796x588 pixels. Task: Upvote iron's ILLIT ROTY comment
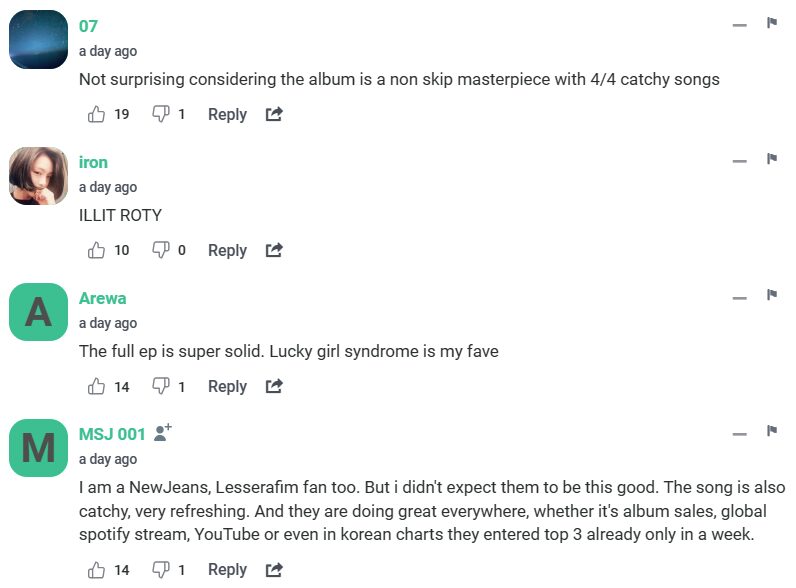coord(97,250)
